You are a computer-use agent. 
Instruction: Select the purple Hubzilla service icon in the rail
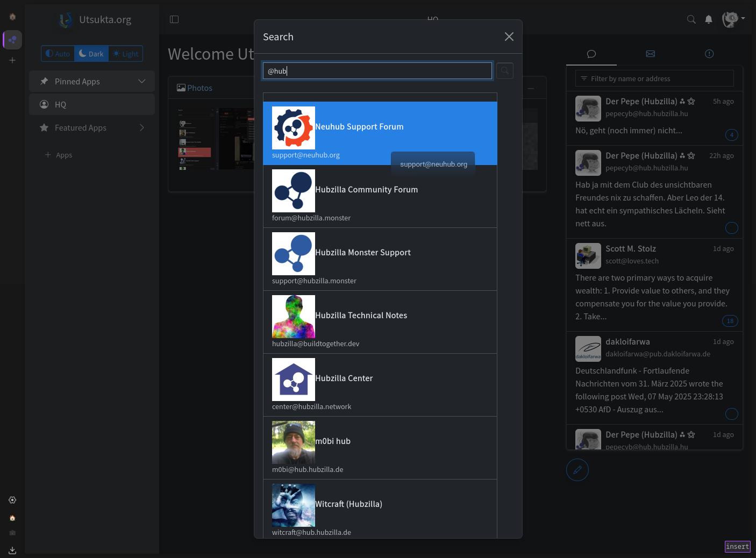[12, 40]
